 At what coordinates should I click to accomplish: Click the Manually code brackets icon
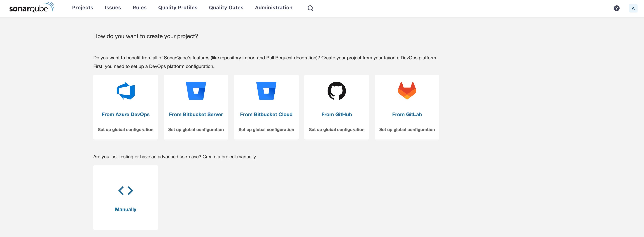tap(125, 191)
